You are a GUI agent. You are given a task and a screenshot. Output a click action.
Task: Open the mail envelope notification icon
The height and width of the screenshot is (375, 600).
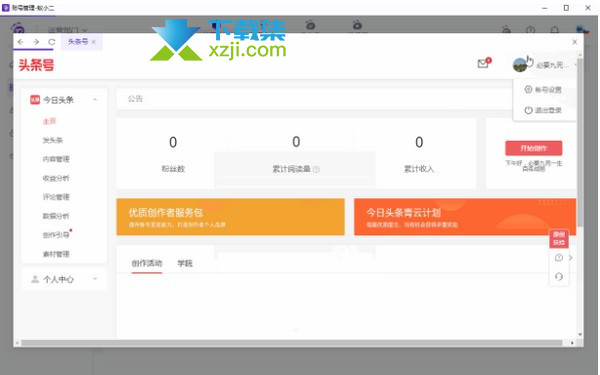tap(483, 64)
